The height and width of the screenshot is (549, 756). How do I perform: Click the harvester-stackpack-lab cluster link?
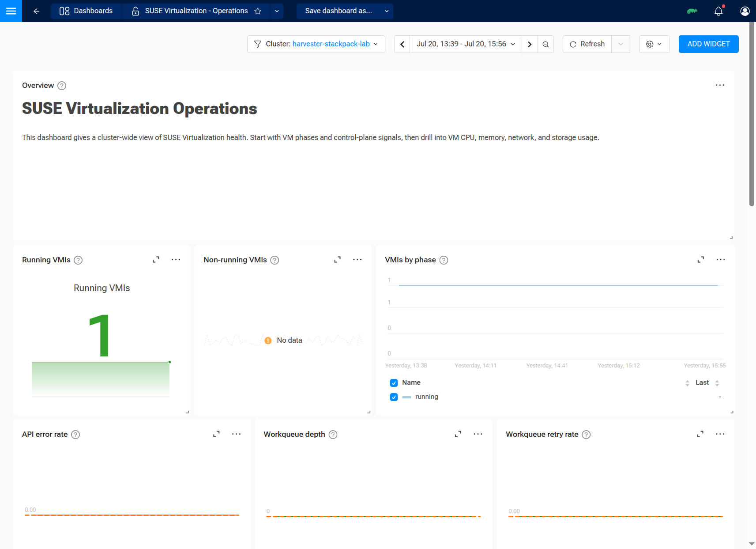tap(331, 44)
